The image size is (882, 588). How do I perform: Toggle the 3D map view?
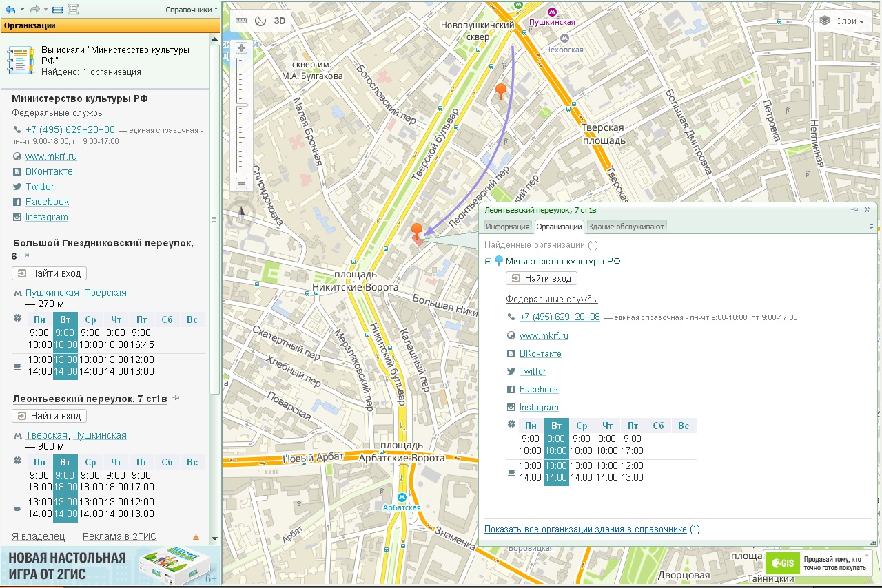point(280,21)
